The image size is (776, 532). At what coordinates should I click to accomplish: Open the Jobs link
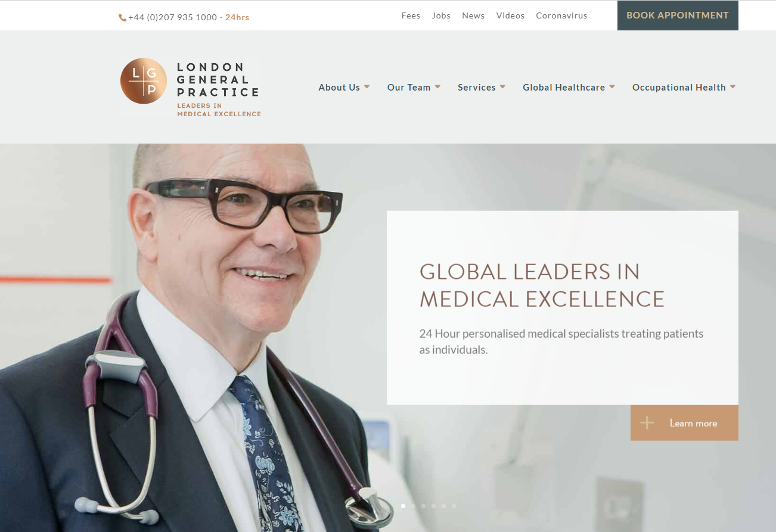coord(441,16)
